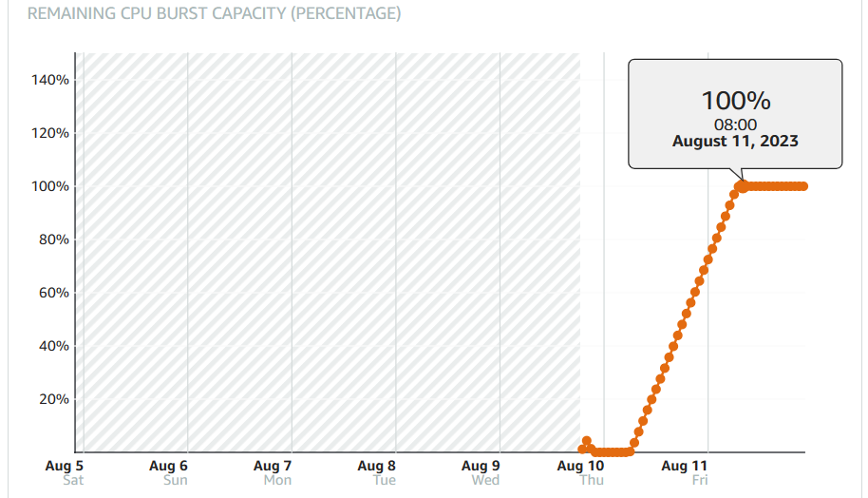
Task: Select the 20% y-axis label
Action: pyautogui.click(x=52, y=399)
